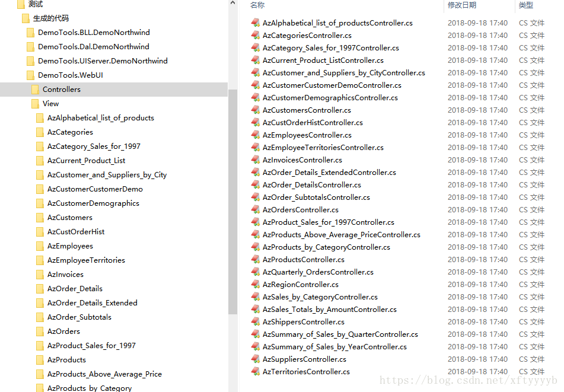Select AzProducts_Above_Average_PriceController.cs file name

coord(342,235)
